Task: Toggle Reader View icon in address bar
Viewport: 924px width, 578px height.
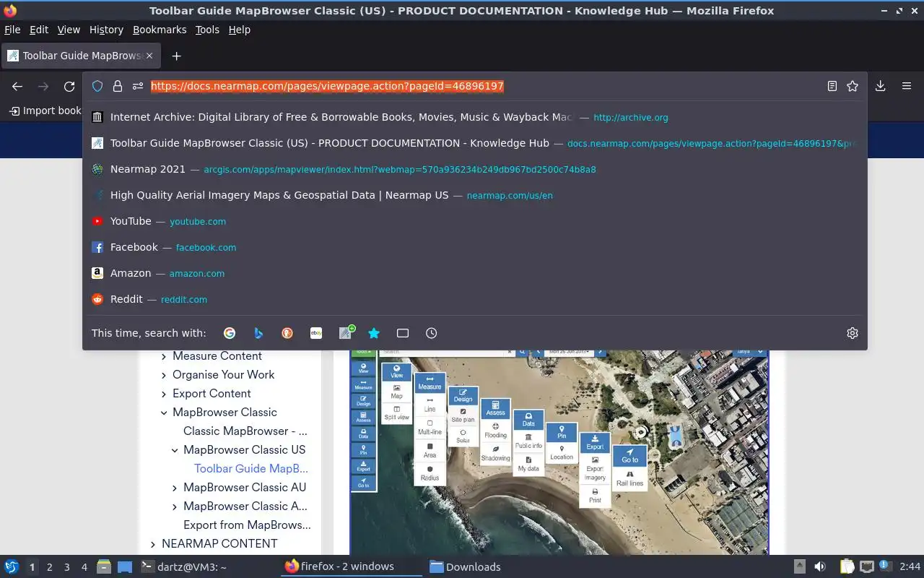Action: click(x=832, y=86)
